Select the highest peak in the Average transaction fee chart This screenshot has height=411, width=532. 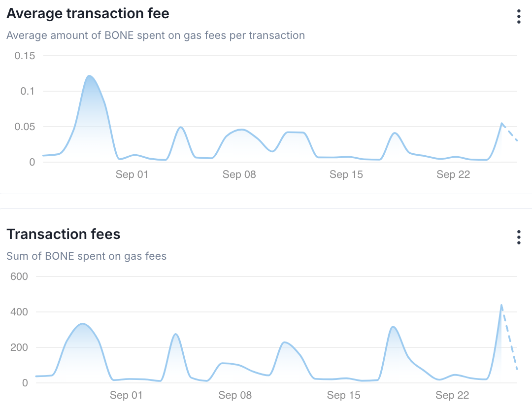point(89,76)
